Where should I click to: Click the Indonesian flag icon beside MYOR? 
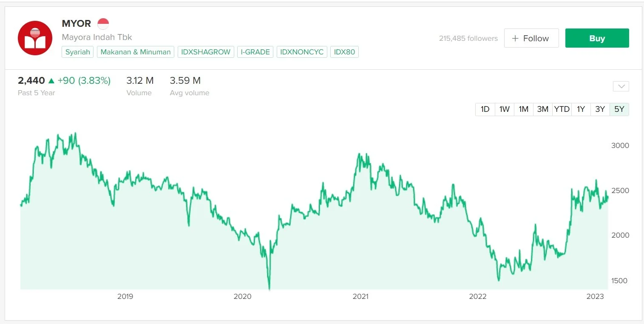(x=103, y=24)
